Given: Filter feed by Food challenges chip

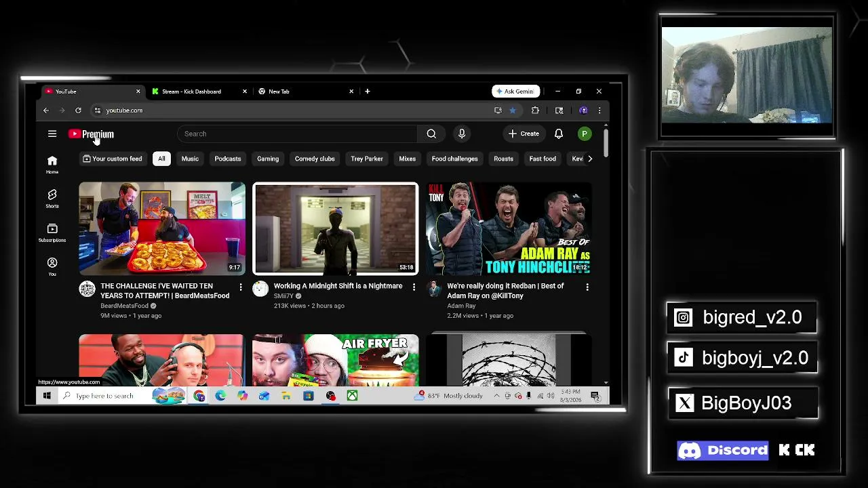Looking at the screenshot, I should [455, 159].
